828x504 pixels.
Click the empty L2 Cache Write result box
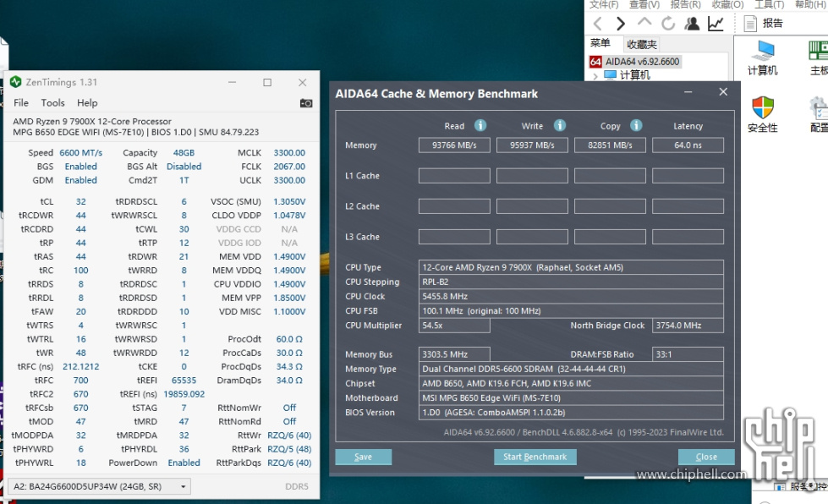[x=532, y=206]
